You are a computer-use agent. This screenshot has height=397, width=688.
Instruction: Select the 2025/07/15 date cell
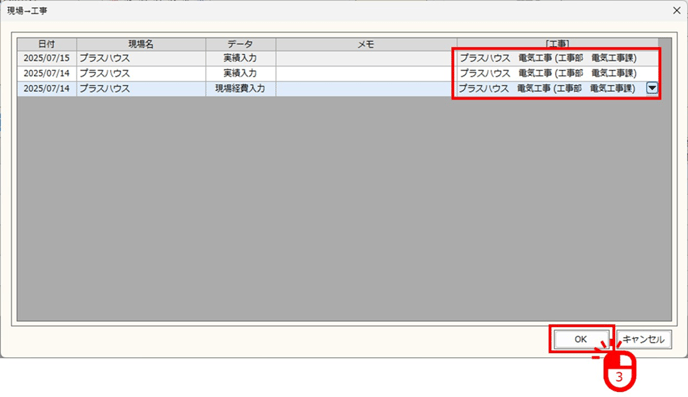point(47,58)
